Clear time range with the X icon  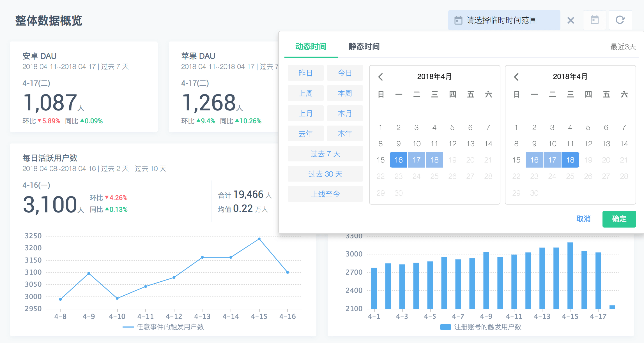pyautogui.click(x=571, y=20)
